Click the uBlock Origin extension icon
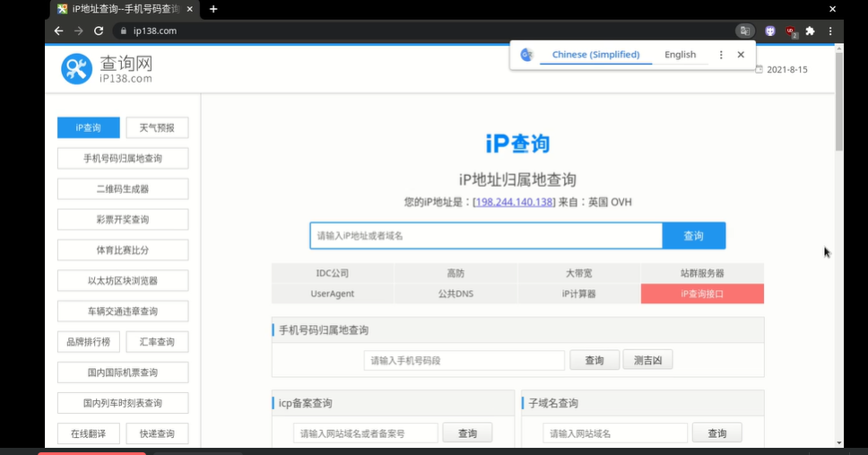Screen dimensions: 868x455 click(790, 31)
